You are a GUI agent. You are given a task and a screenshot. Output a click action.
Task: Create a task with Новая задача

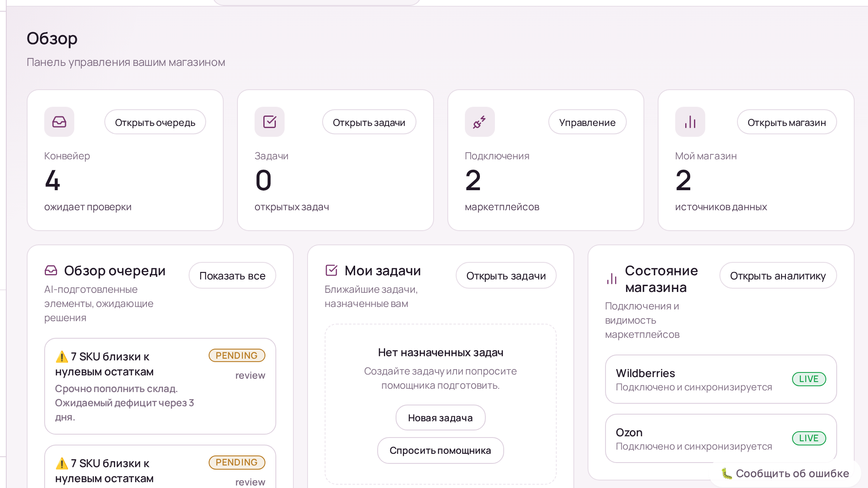(x=440, y=418)
